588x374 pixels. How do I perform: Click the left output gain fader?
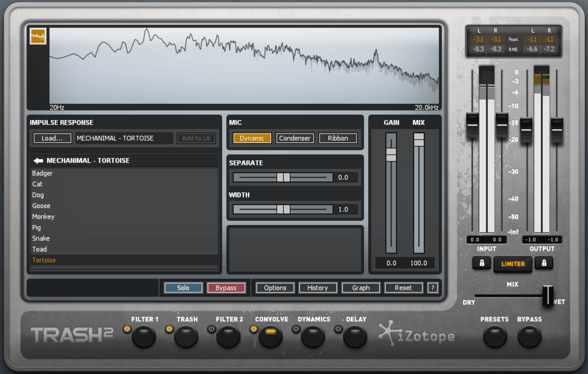click(x=526, y=130)
